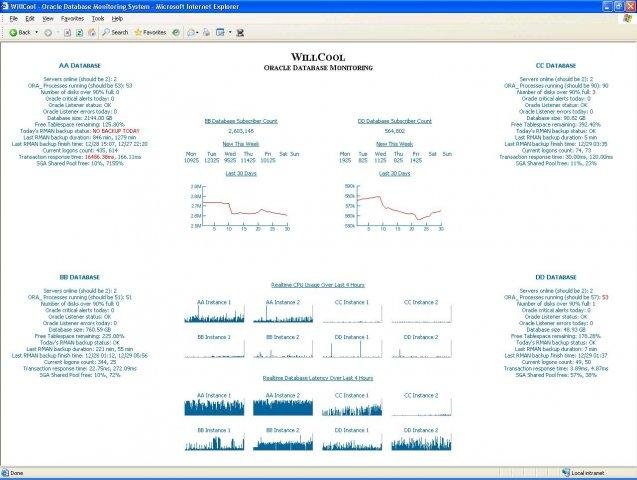This screenshot has height=480, width=637.
Task: Click the BB subscriber 30-day line chart
Action: pyautogui.click(x=240, y=208)
